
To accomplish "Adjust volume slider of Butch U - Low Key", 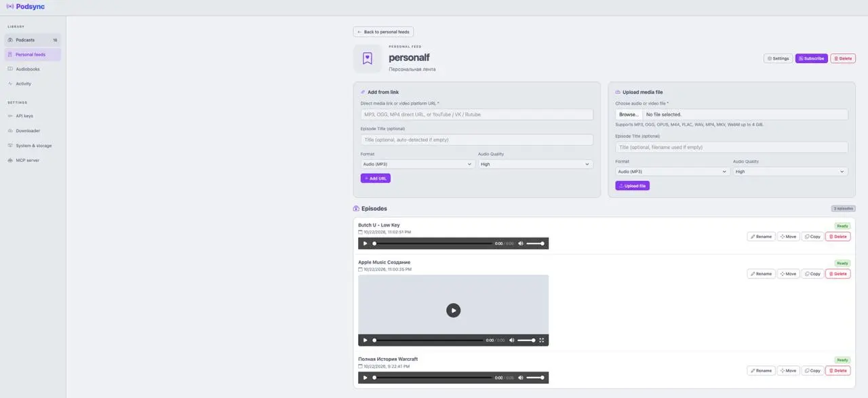I will coord(535,243).
